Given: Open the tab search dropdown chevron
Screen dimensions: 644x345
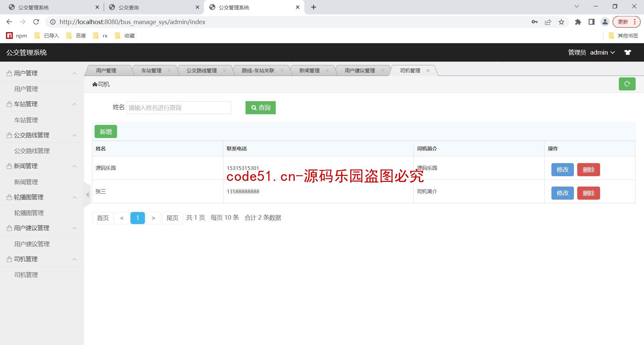Looking at the screenshot, I should [577, 6].
